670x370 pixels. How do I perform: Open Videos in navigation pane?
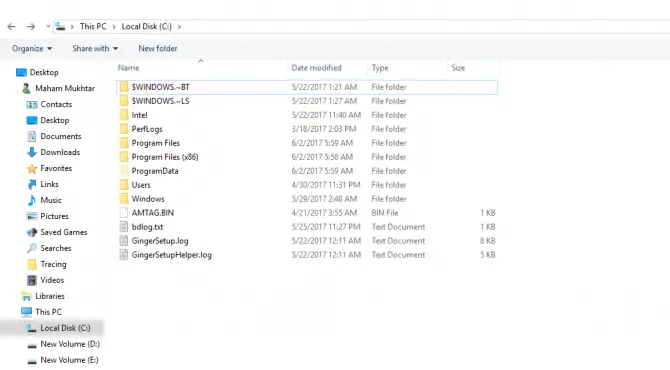pyautogui.click(x=45, y=280)
